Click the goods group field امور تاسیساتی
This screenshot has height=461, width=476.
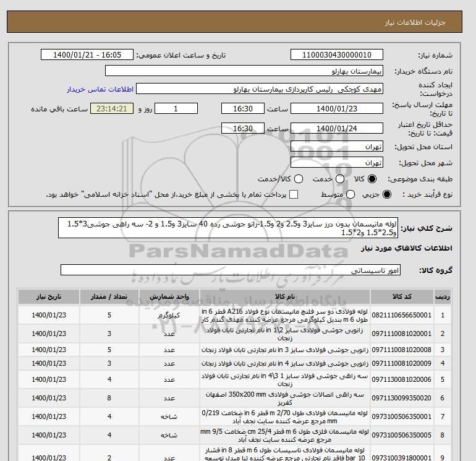pos(231,270)
